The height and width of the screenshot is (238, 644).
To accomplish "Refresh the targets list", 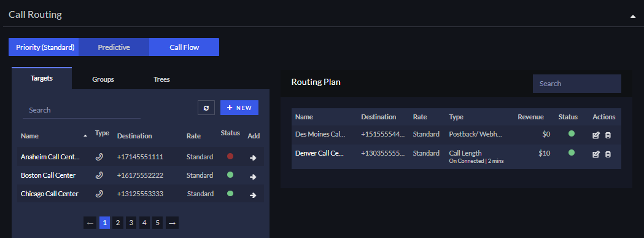I will [206, 108].
